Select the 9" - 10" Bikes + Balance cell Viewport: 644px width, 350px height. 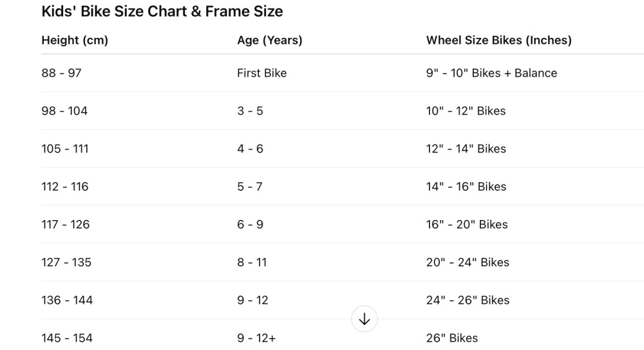pos(491,73)
